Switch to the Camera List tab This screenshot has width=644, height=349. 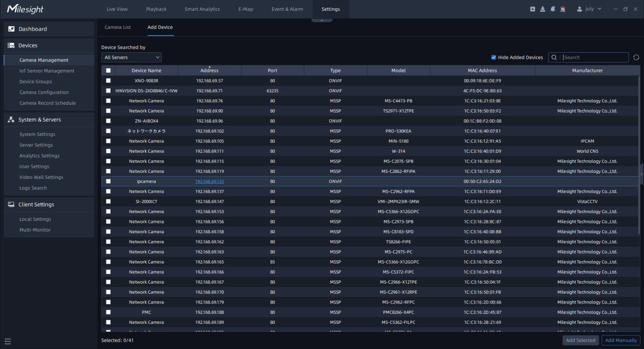(118, 27)
